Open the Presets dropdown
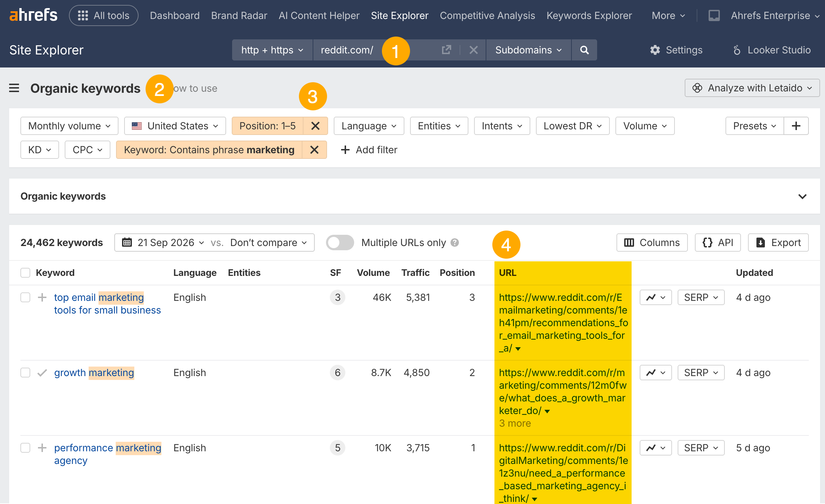The width and height of the screenshot is (825, 504). coord(755,126)
